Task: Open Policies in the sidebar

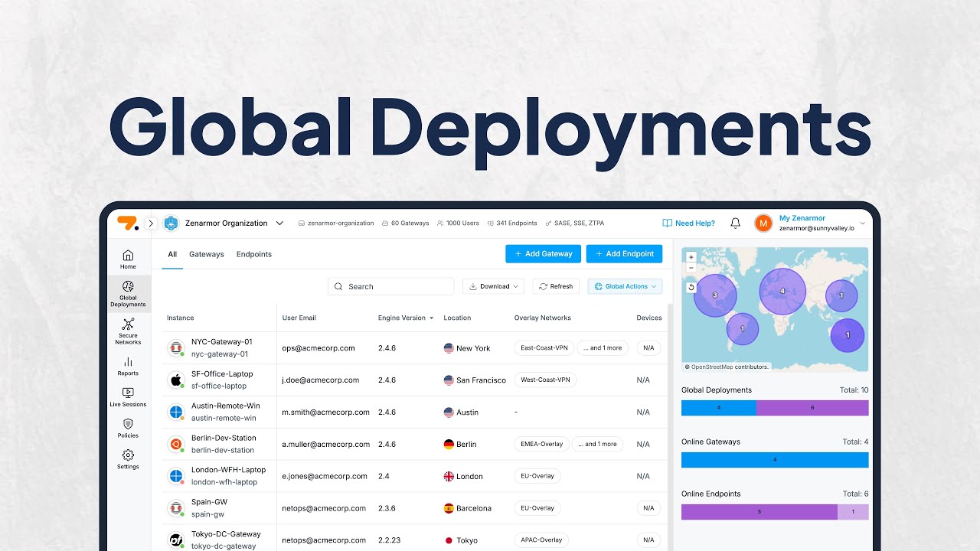Action: click(x=128, y=429)
